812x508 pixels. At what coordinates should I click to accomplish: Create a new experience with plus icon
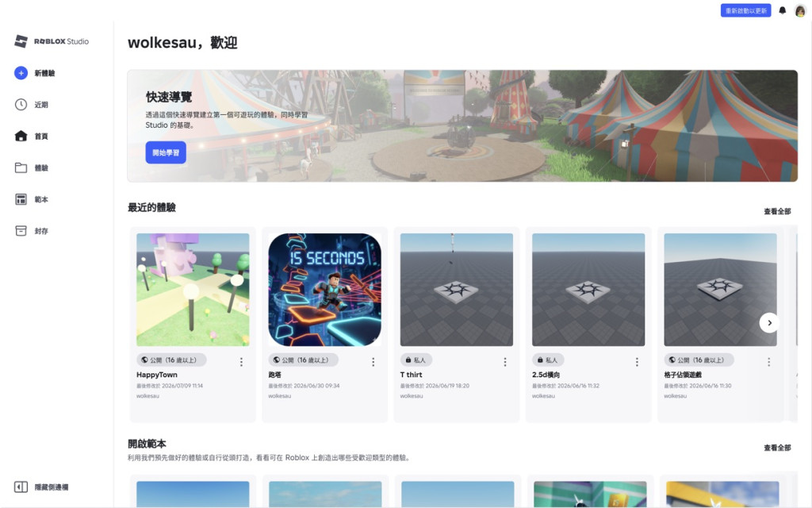[x=21, y=73]
